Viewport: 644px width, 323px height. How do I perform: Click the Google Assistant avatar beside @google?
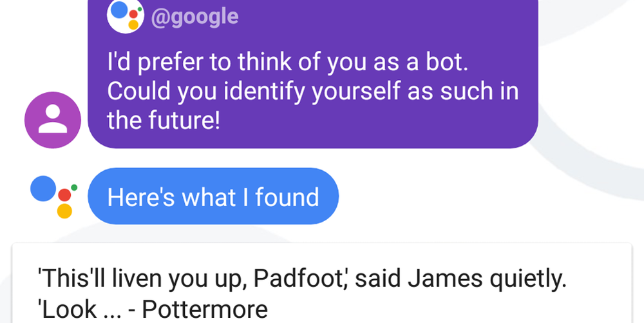click(126, 15)
